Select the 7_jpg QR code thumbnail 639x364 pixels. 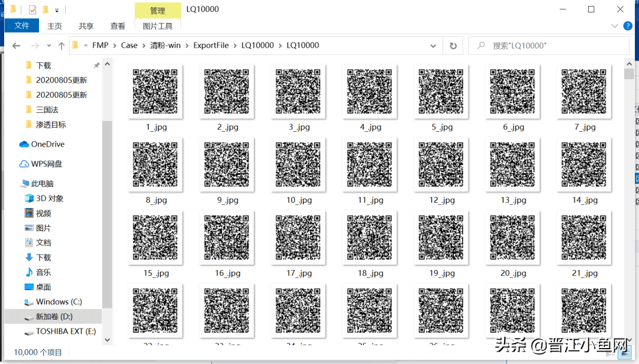[585, 91]
